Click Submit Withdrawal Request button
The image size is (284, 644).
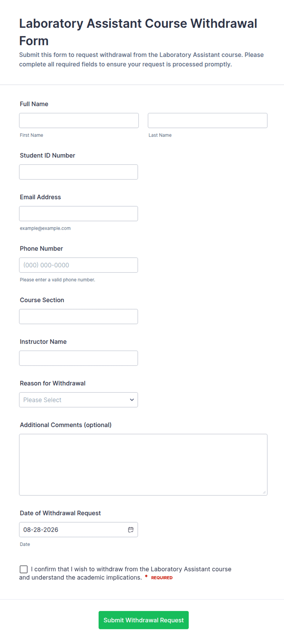tap(144, 620)
